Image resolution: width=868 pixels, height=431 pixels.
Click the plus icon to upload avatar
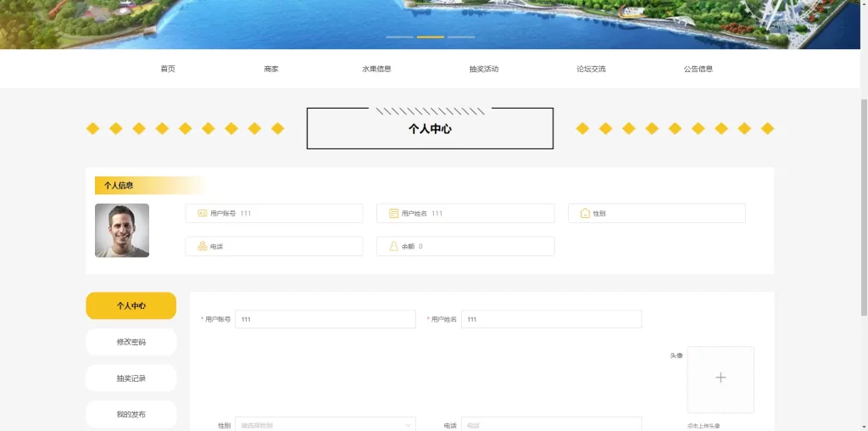[721, 379]
